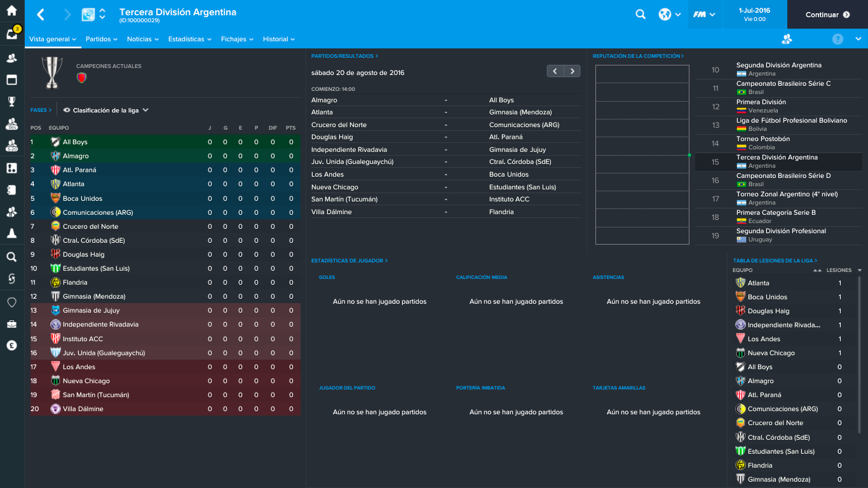Click the help question mark icon
The height and width of the screenshot is (488, 868).
pos(837,39)
